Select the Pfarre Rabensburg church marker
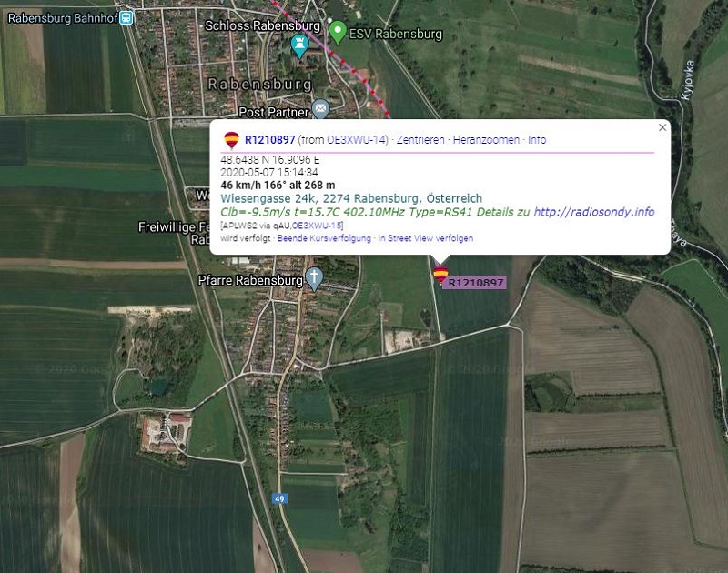 coord(314,279)
